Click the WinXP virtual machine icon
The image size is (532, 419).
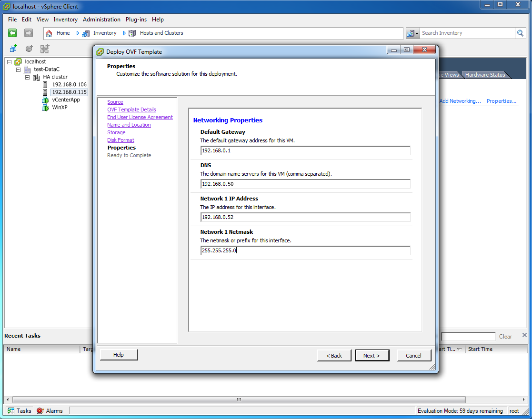45,108
